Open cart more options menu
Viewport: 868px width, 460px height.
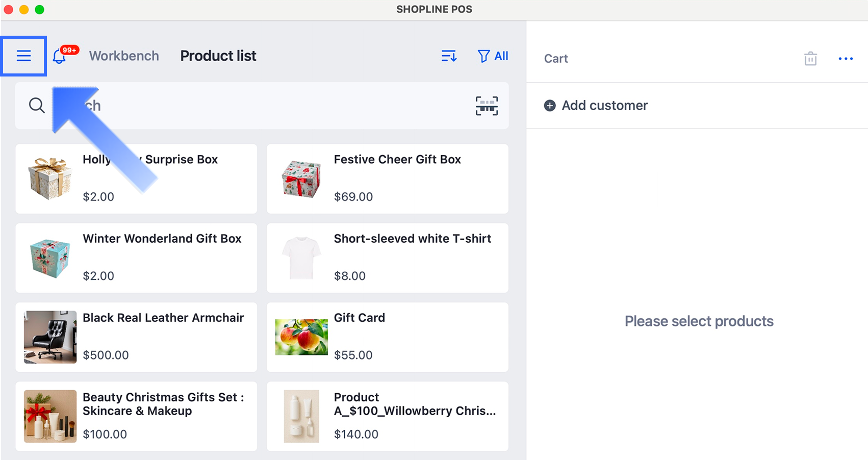pyautogui.click(x=846, y=59)
